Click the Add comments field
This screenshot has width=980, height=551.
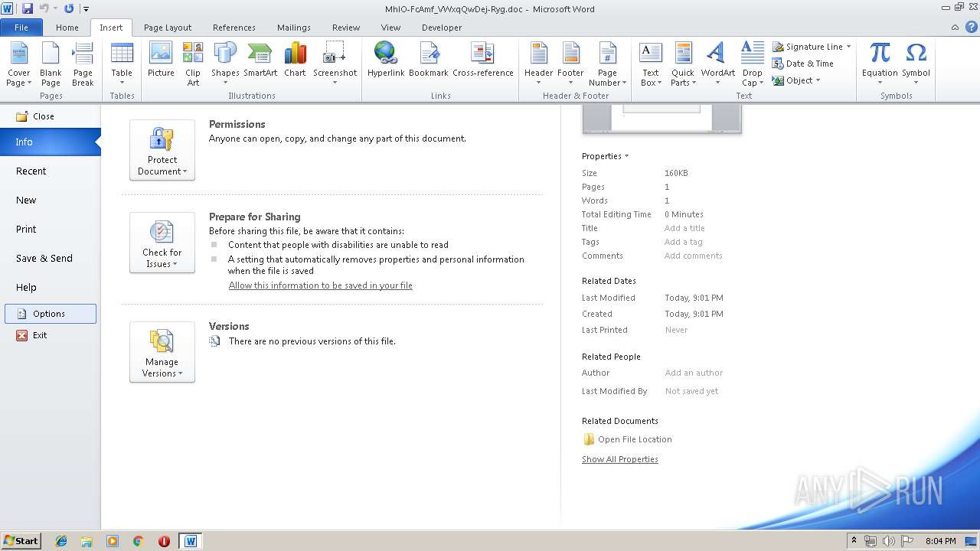(693, 256)
